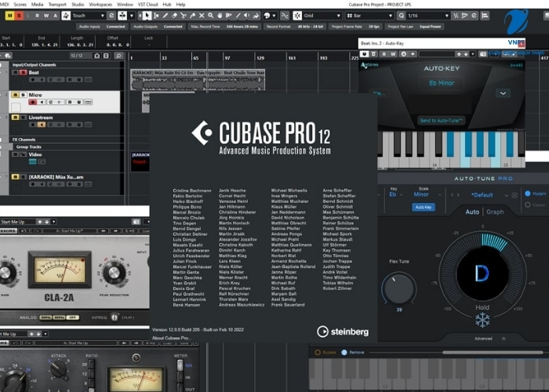Click the Advanced button in Auto-Tune
Screen dimensions: 549x392
pyautogui.click(x=483, y=339)
